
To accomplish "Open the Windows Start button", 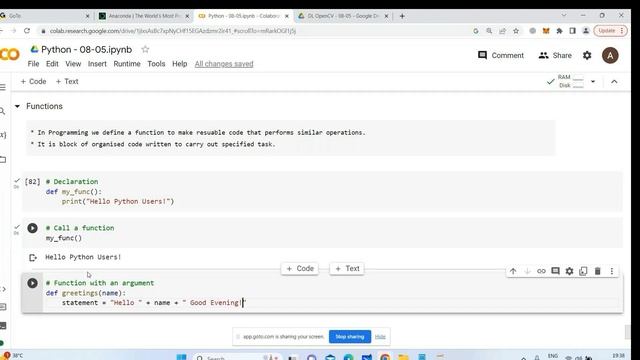I will pos(181,357).
